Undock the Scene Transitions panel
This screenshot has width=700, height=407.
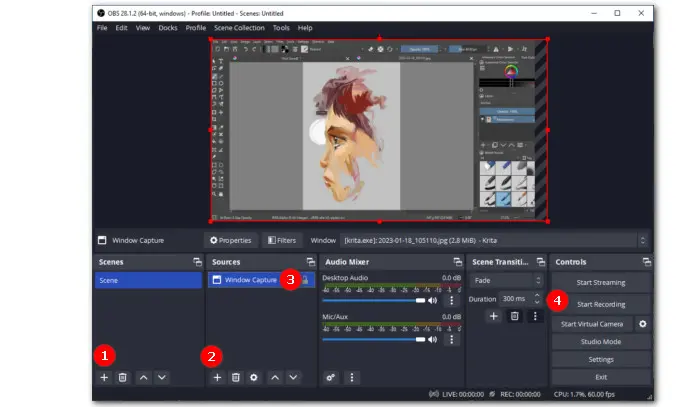(541, 262)
